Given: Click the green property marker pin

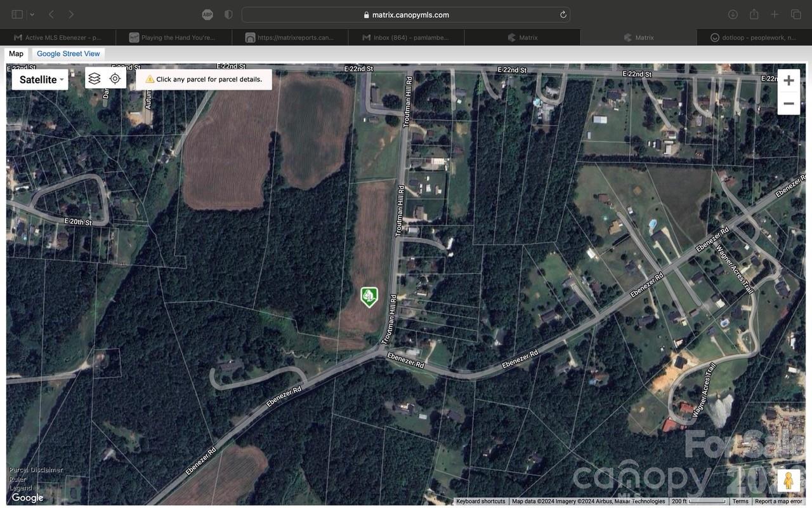Looking at the screenshot, I should [x=369, y=297].
